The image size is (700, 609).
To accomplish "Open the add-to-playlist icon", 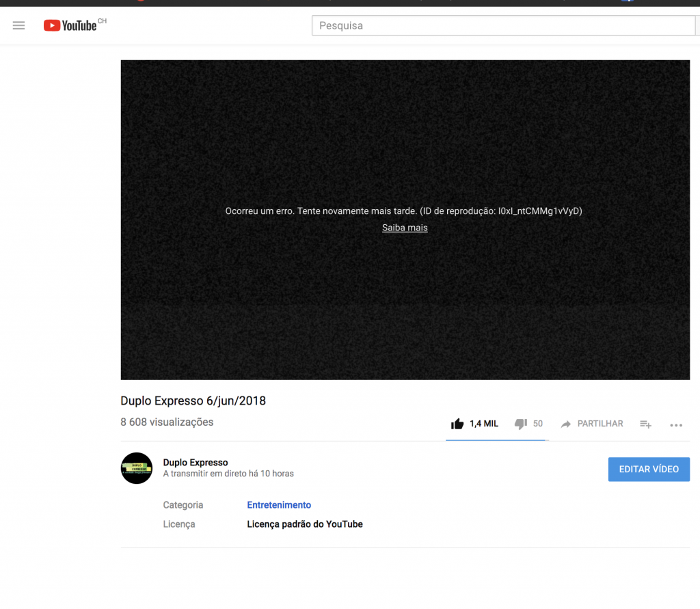I will click(x=645, y=424).
